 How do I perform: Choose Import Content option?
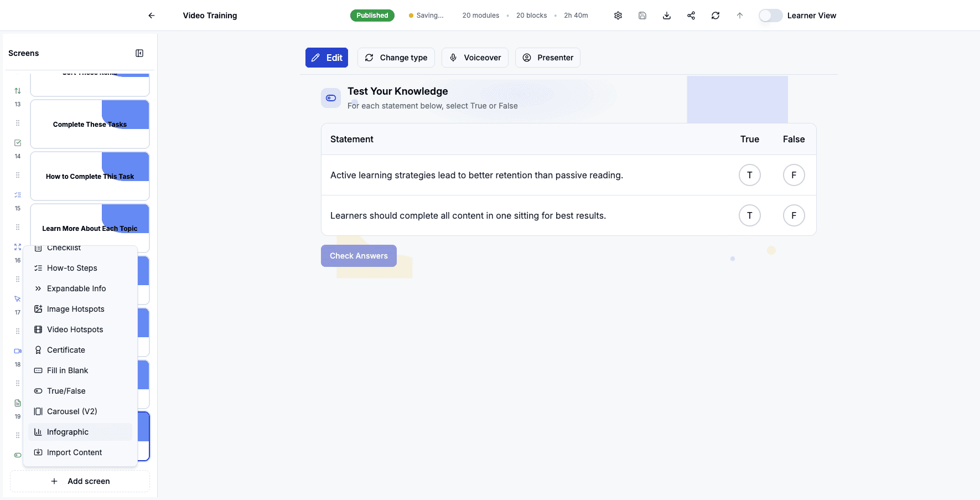click(x=80, y=452)
